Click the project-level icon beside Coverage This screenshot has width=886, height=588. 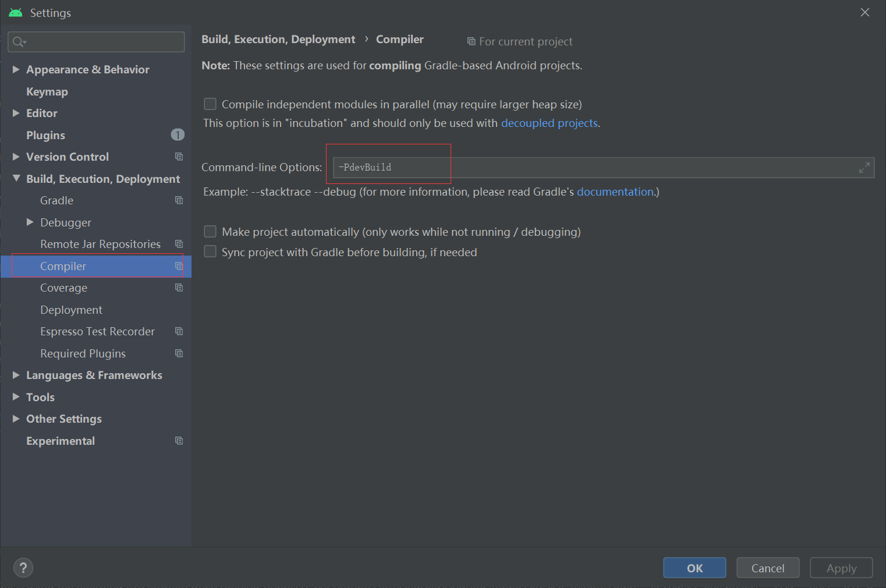point(179,288)
